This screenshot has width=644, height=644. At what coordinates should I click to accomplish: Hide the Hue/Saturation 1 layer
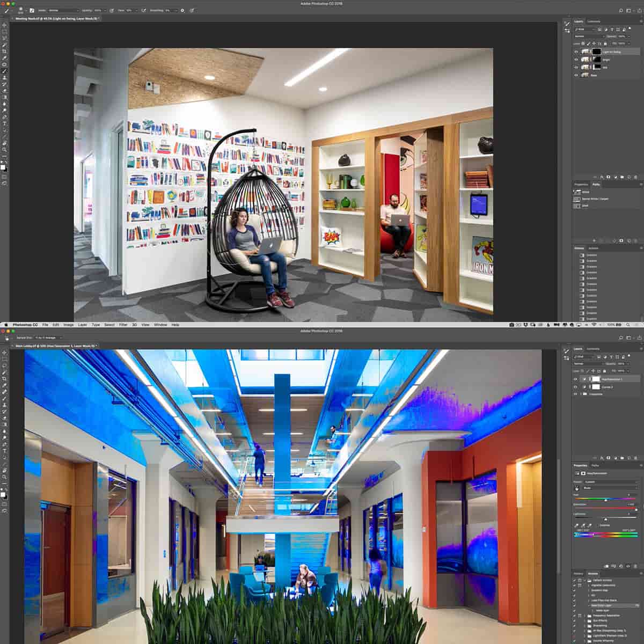pyautogui.click(x=576, y=379)
